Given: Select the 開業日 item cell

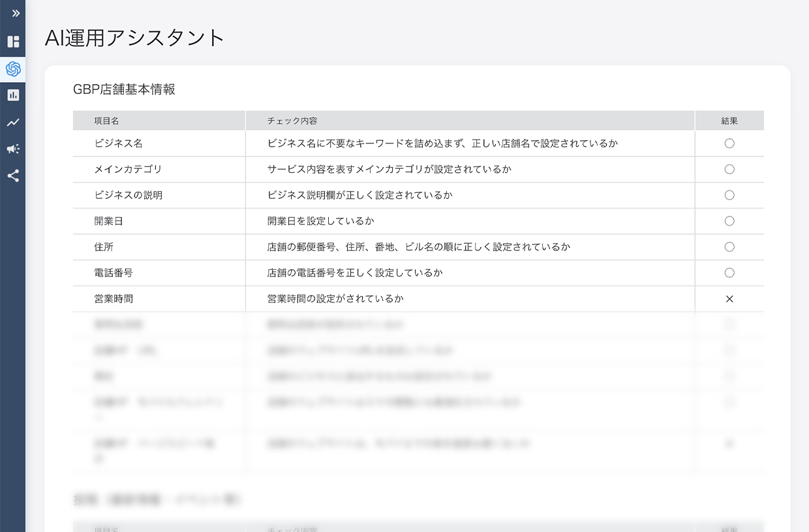Looking at the screenshot, I should pyautogui.click(x=108, y=222).
